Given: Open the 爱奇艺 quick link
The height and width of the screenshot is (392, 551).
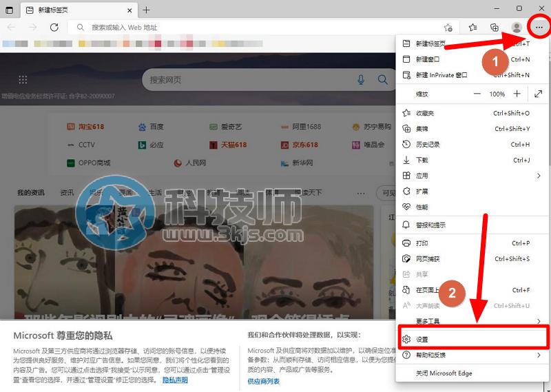Looking at the screenshot, I should (226, 127).
